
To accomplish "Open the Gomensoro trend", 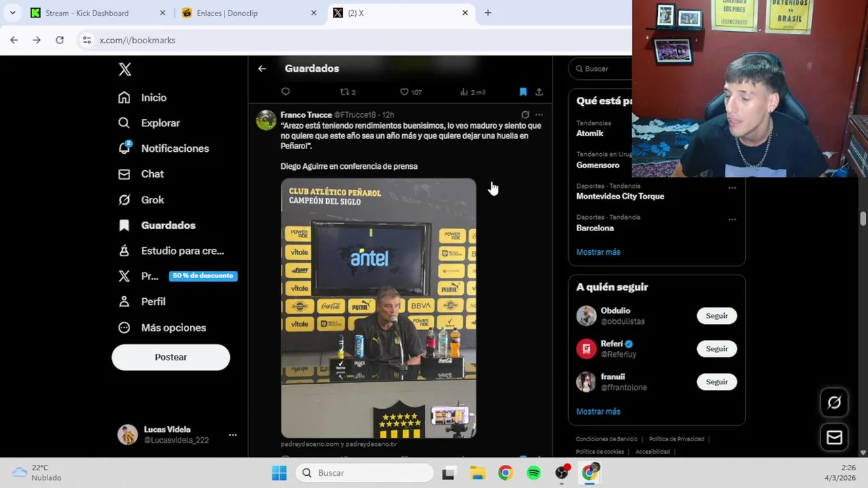I will click(x=597, y=165).
